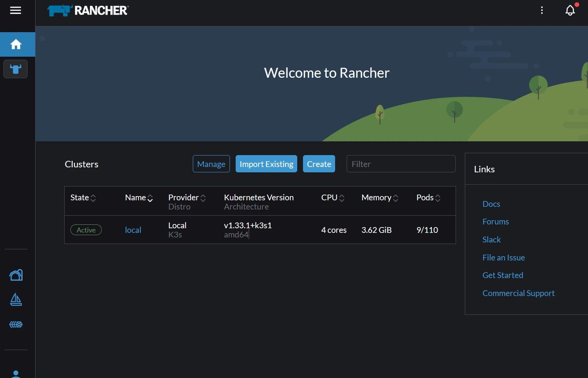
Task: Go to Home via house icon
Action: pos(16,44)
